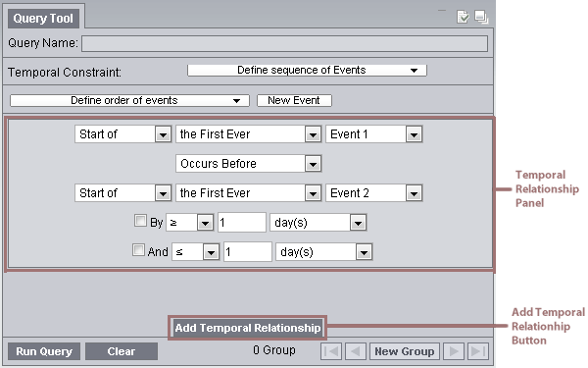This screenshot has height=368, width=588.
Task: Open the Event 2 dropdown
Action: coord(374,193)
